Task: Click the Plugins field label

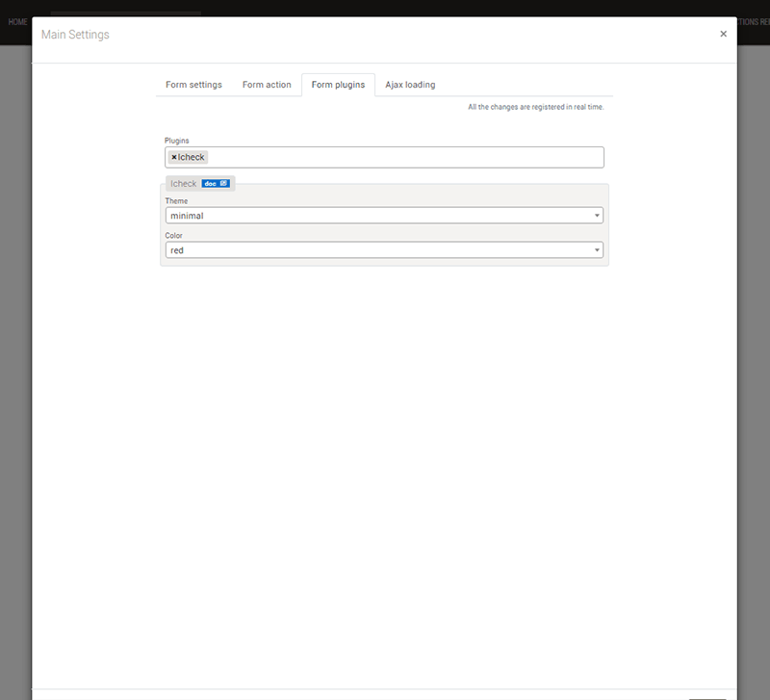Action: click(177, 141)
